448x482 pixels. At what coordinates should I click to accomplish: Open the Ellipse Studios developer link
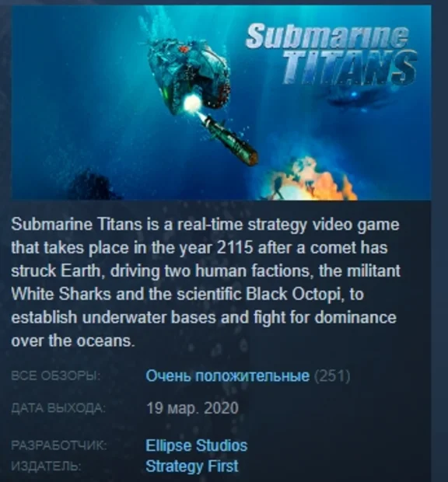point(196,445)
